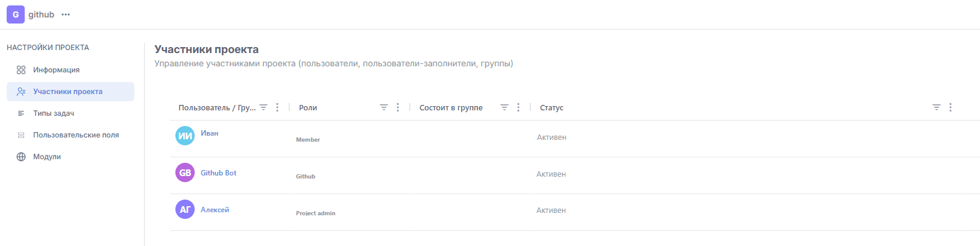The image size is (980, 246).
Task: Open Пользовательские поля settings page
Action: tap(76, 135)
